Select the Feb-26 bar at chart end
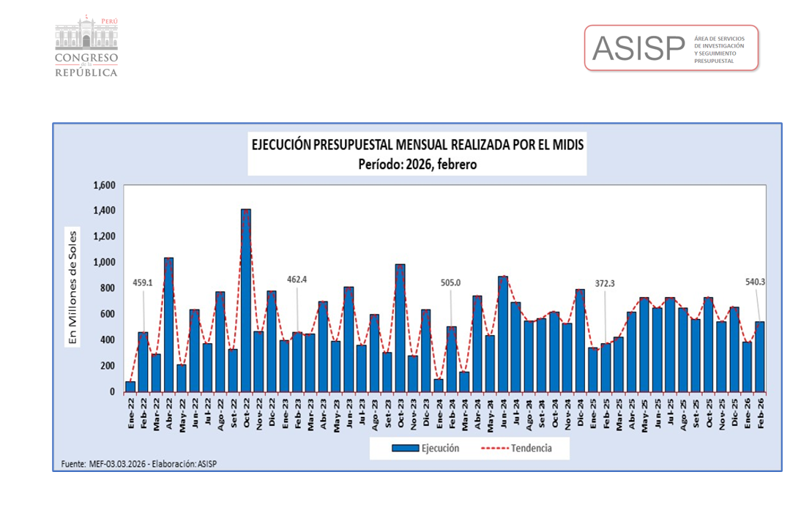The width and height of the screenshot is (812, 521). tap(759, 356)
